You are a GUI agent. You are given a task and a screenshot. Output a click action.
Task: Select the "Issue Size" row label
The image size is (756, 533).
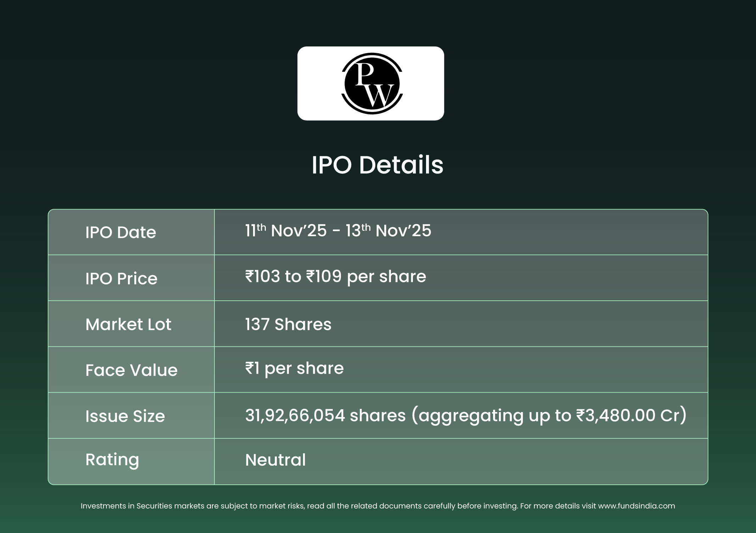click(x=125, y=416)
